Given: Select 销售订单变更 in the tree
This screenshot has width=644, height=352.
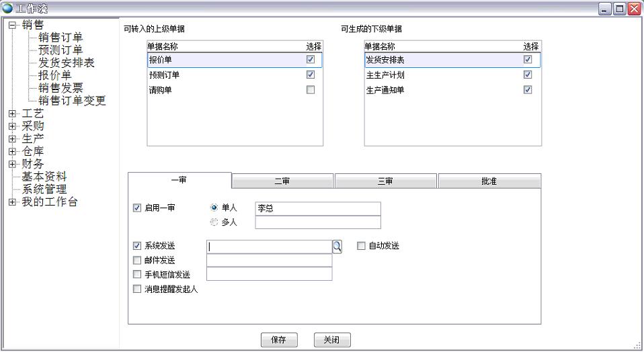Looking at the screenshot, I should click(72, 101).
